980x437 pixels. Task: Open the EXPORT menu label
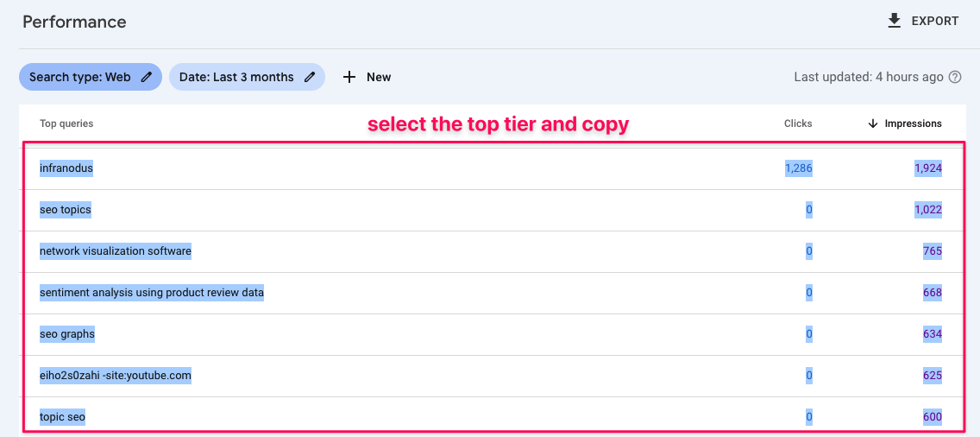tap(934, 22)
